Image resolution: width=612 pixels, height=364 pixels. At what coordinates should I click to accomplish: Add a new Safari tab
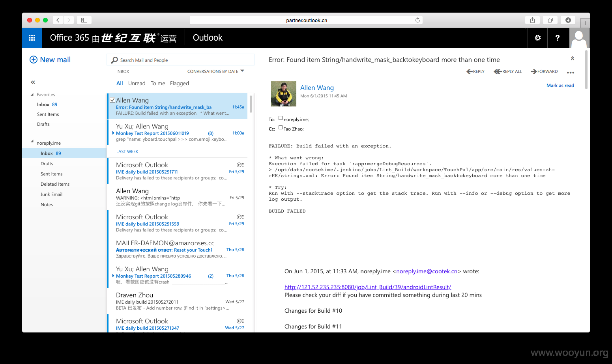pyautogui.click(x=585, y=23)
